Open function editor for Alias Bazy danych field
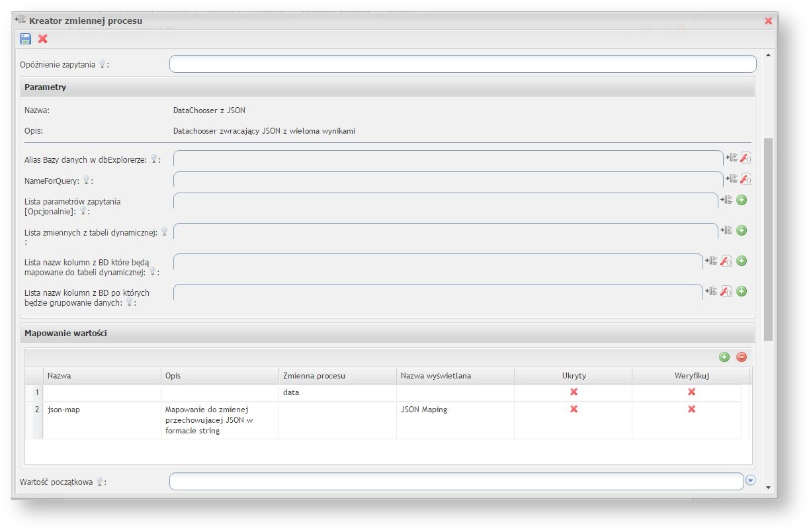This screenshot has width=811, height=532. (x=746, y=158)
